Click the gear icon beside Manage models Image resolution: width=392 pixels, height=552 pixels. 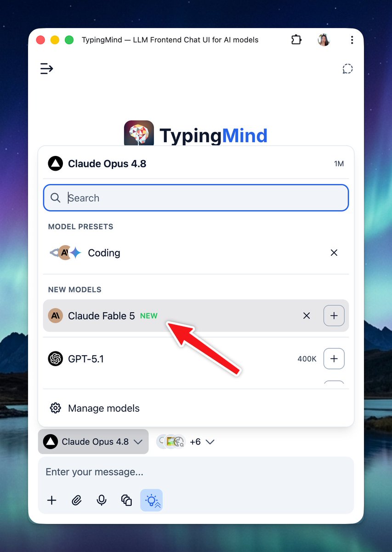tap(55, 408)
